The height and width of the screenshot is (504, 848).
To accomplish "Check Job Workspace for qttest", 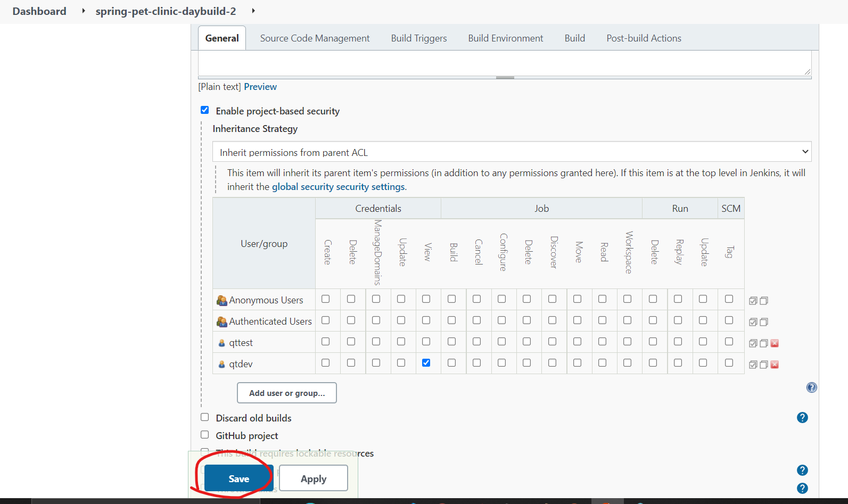I will tap(627, 342).
